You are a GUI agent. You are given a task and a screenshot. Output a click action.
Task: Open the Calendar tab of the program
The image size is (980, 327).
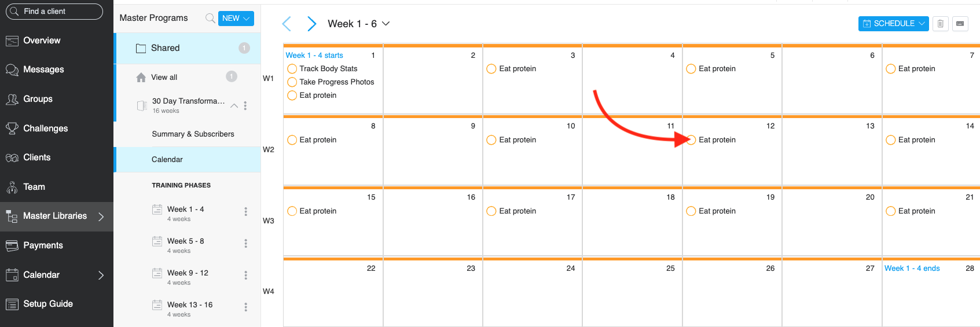[167, 160]
